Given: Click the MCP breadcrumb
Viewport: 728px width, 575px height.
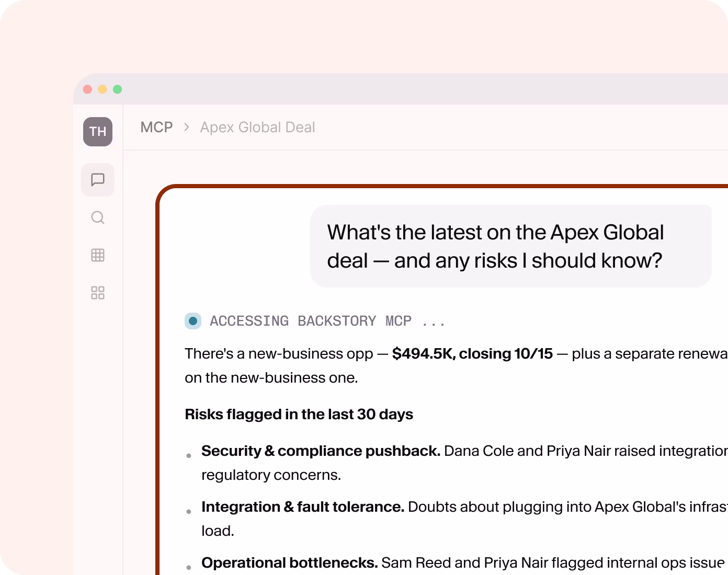Looking at the screenshot, I should [156, 128].
